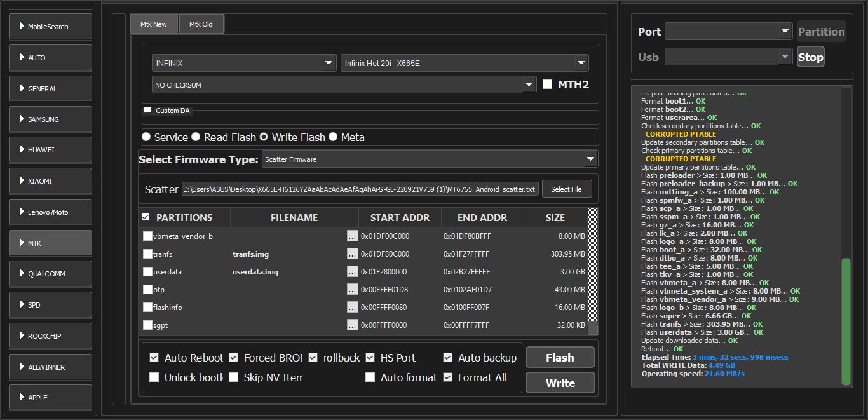This screenshot has width=868, height=420.
Task: Select the Write Flash radio option
Action: [x=264, y=137]
